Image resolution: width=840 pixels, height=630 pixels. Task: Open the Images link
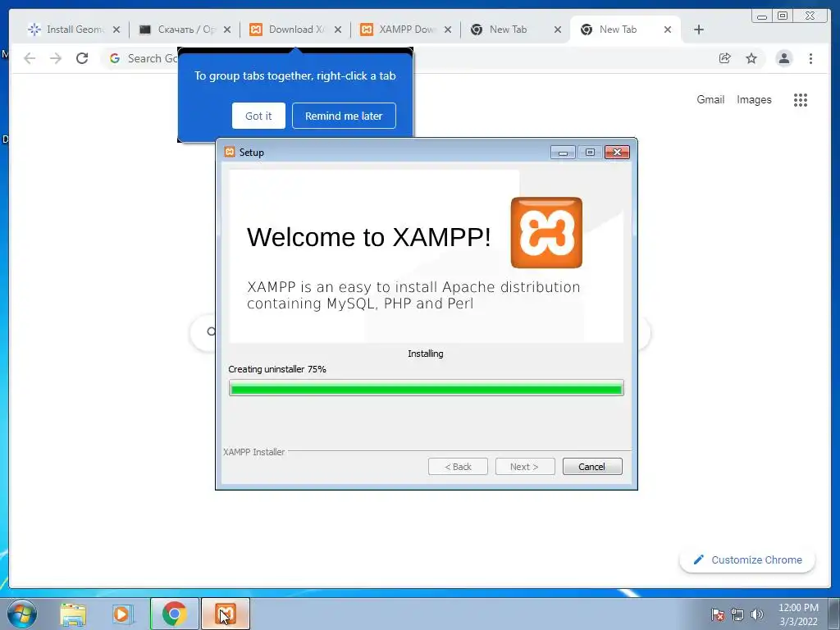click(754, 99)
